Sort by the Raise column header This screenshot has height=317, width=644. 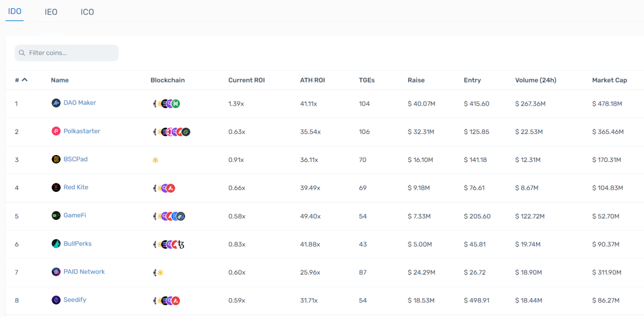pos(416,80)
